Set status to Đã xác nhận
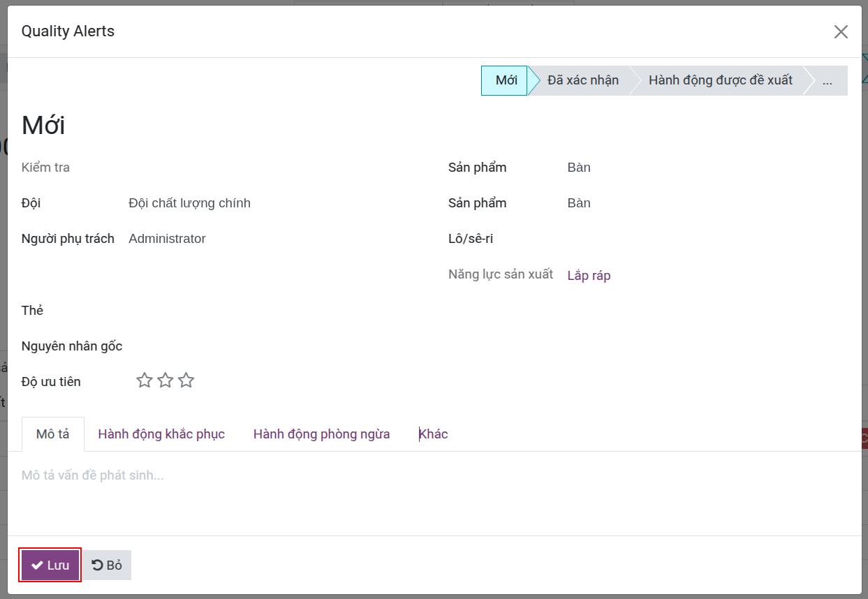The width and height of the screenshot is (868, 599). coord(583,80)
